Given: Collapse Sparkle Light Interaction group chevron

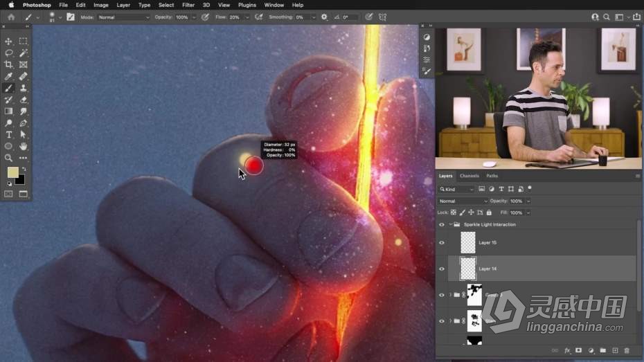Looking at the screenshot, I should click(451, 224).
